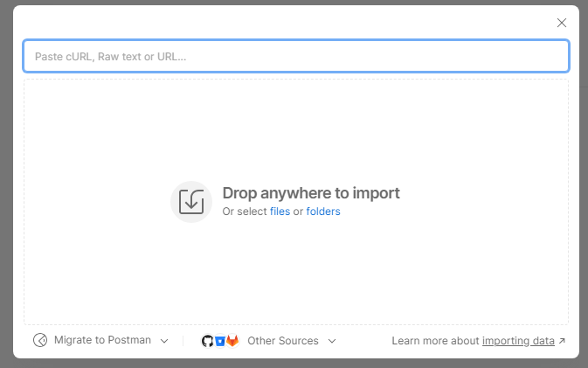The width and height of the screenshot is (588, 368).
Task: Click the Drop anywhere to import heading
Action: click(x=311, y=193)
